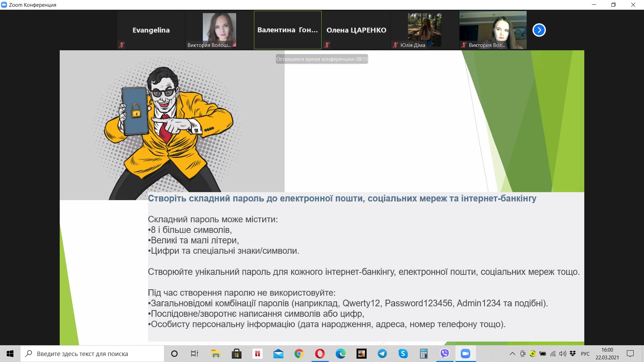Open Zoom from the taskbar
This screenshot has height=362, width=644.
[465, 354]
